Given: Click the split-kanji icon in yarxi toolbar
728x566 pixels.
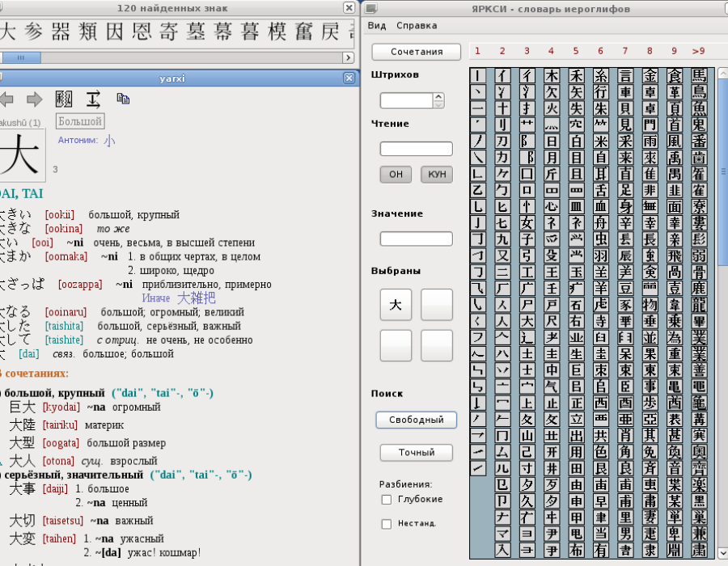Looking at the screenshot, I should (x=64, y=99).
